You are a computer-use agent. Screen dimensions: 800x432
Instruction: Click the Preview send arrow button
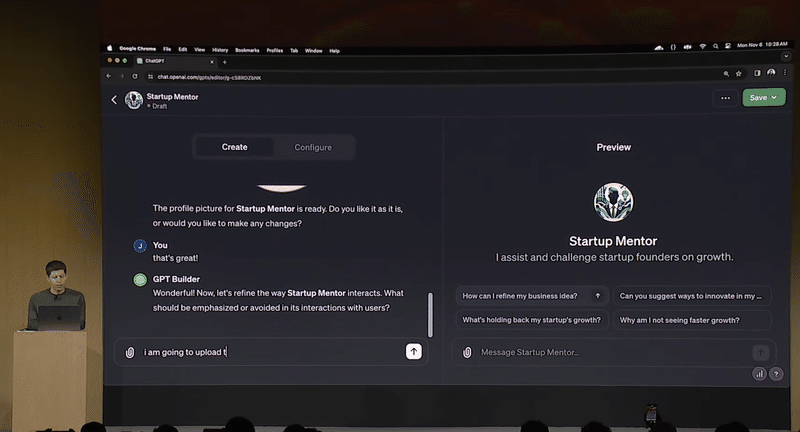(760, 352)
